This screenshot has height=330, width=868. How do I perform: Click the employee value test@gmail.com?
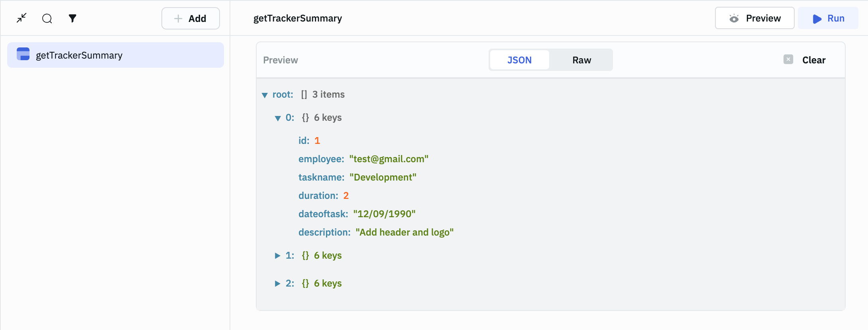coord(389,159)
